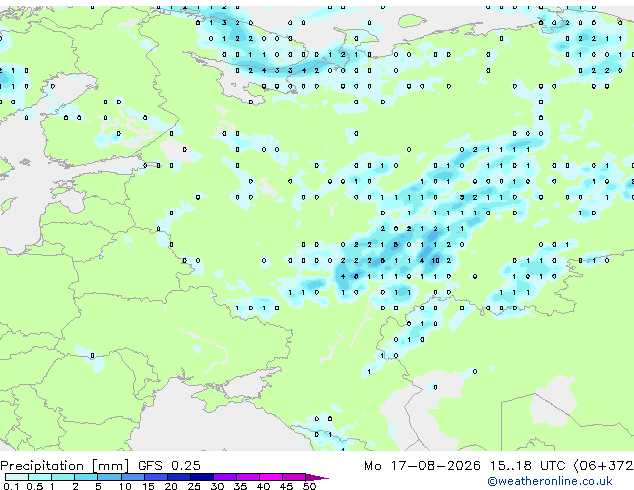Click the 'Precipitation [mm]' title text
Screen dimensions: 634x490
coord(65,466)
